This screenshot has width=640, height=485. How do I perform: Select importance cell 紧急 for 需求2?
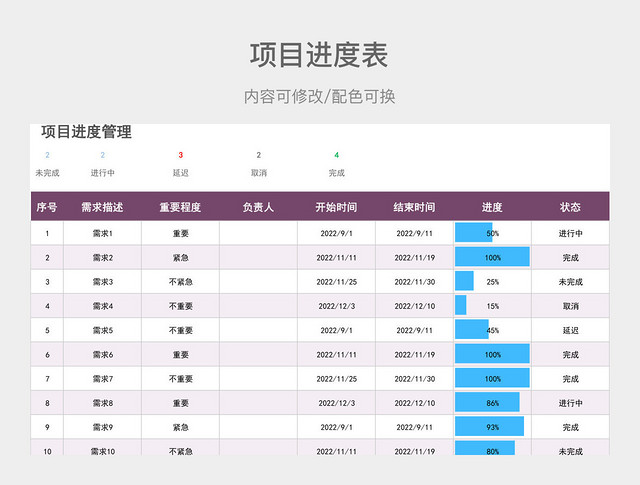pos(180,258)
